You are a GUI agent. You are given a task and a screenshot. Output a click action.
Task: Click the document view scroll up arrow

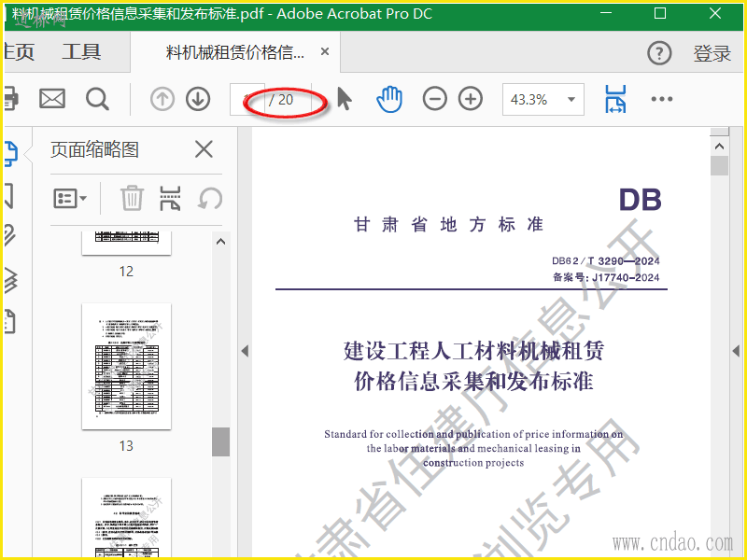pos(719,147)
